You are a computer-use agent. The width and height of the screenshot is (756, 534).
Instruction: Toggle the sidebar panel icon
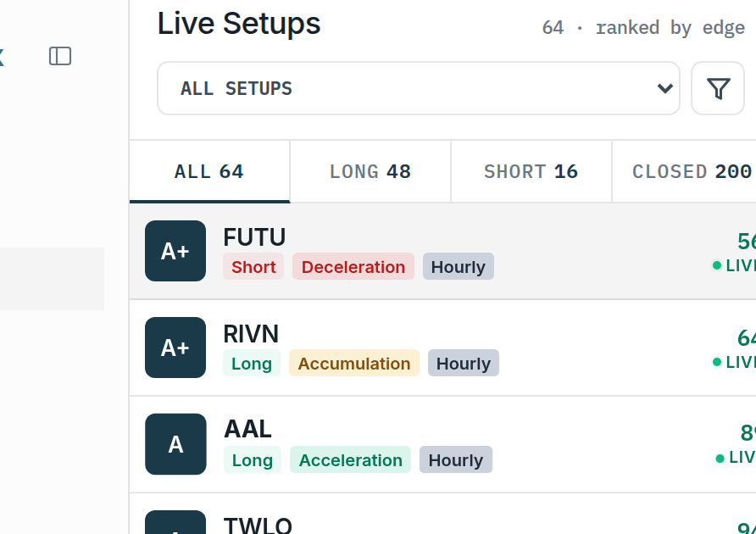point(60,56)
